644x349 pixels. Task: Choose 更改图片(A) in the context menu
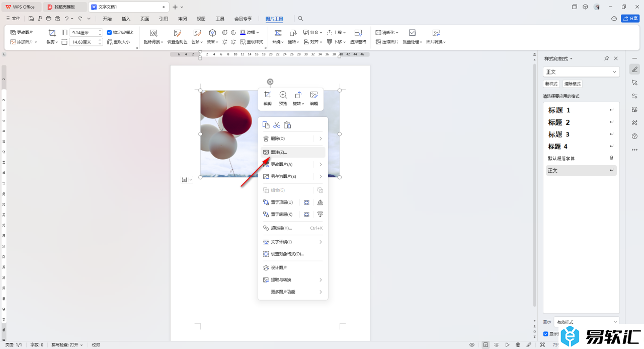pos(293,164)
